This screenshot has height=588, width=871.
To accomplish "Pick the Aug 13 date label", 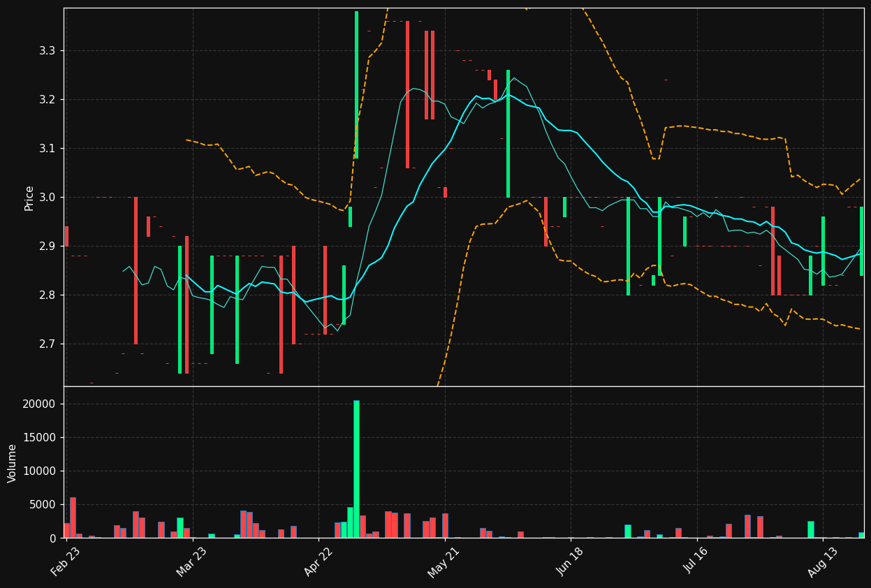I will pos(821,561).
